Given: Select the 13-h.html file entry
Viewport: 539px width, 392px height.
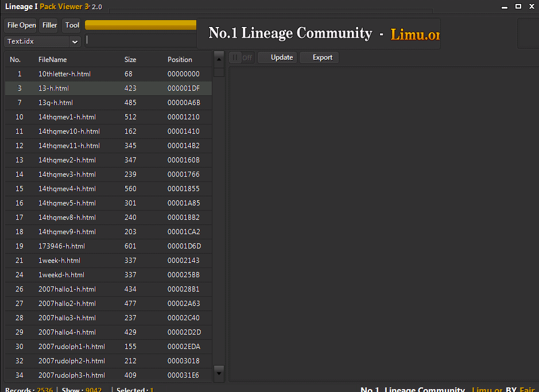Looking at the screenshot, I should click(x=108, y=88).
